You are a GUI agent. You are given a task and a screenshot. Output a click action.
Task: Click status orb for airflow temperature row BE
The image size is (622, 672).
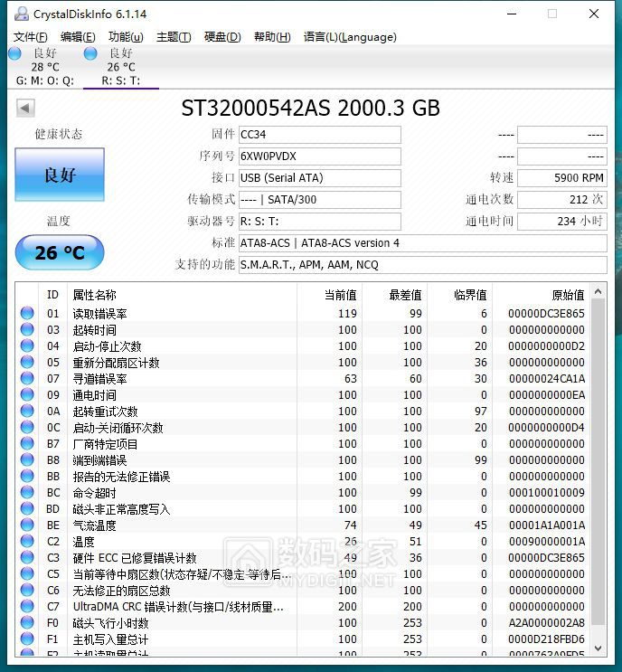point(27,525)
